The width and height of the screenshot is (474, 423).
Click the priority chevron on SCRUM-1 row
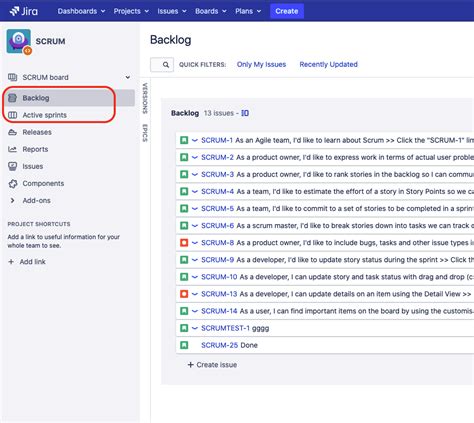click(195, 140)
